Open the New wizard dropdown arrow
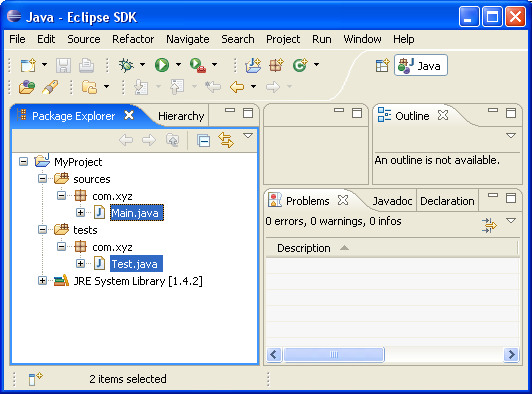The height and width of the screenshot is (394, 532). (x=44, y=64)
